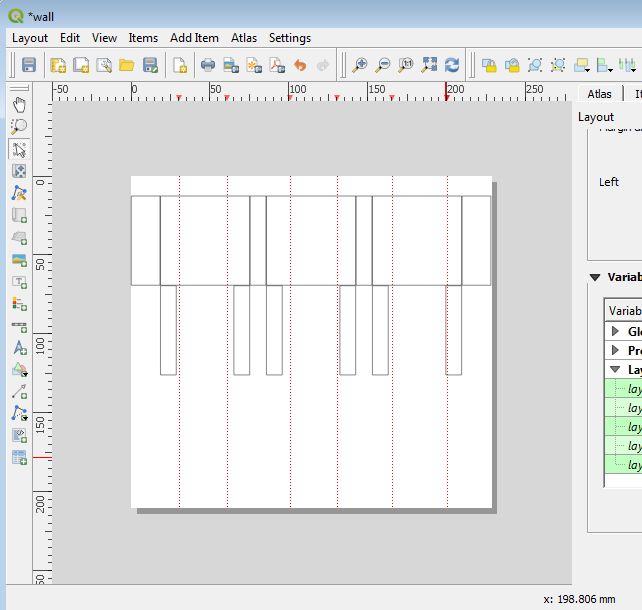
Task: Expand the Global variables tree row
Action: [x=615, y=331]
